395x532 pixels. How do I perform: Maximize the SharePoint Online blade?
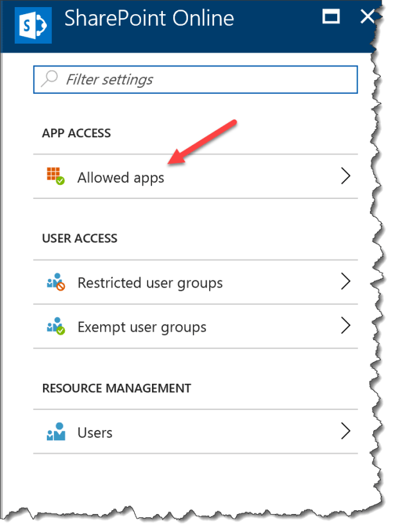pos(331,17)
